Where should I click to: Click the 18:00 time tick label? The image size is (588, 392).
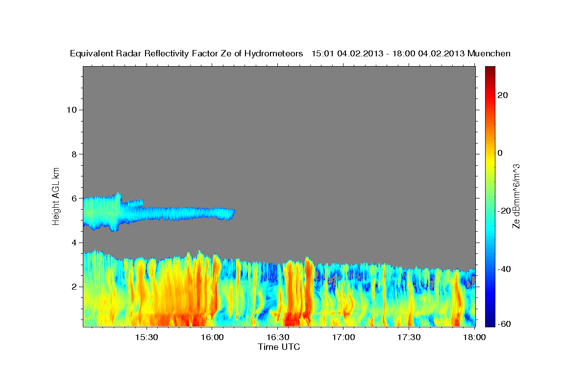coord(474,337)
